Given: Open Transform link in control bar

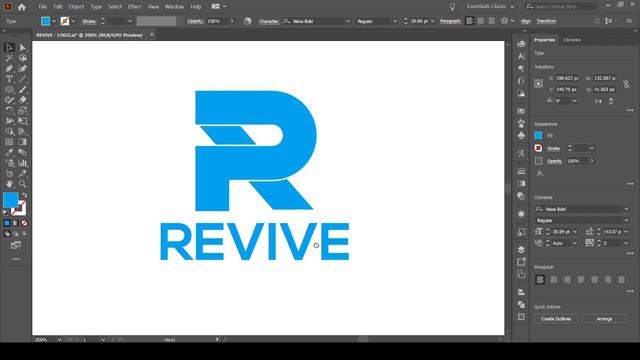Looking at the screenshot, I should coord(546,21).
